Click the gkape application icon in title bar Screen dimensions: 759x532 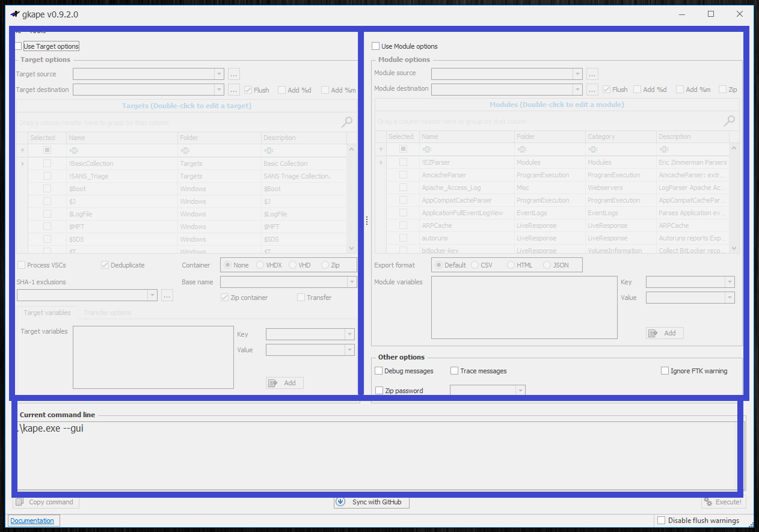click(15, 14)
